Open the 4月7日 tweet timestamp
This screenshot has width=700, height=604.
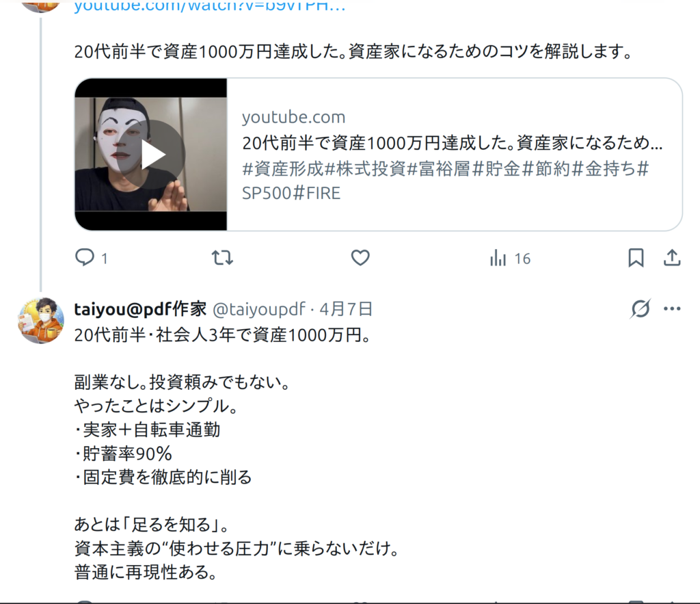(x=346, y=308)
